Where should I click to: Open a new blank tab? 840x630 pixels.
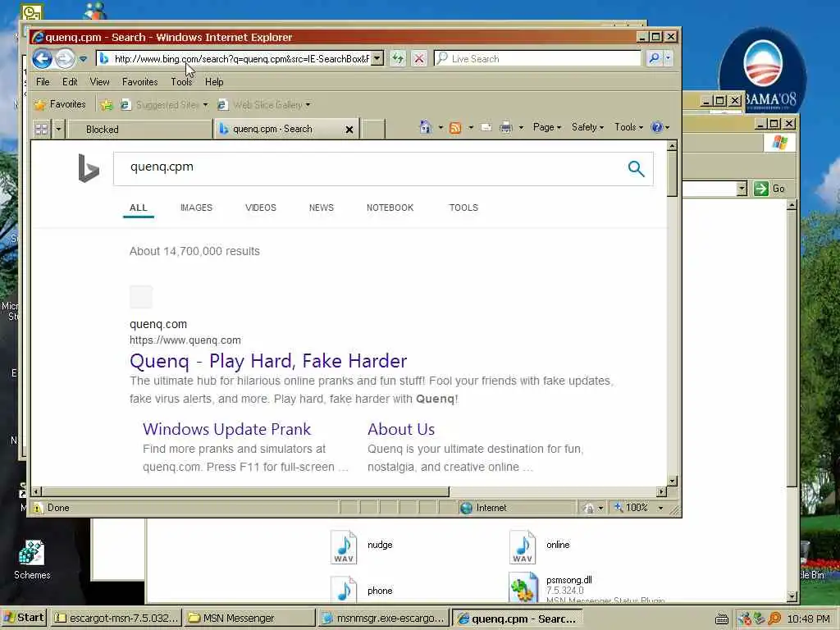[x=373, y=129]
